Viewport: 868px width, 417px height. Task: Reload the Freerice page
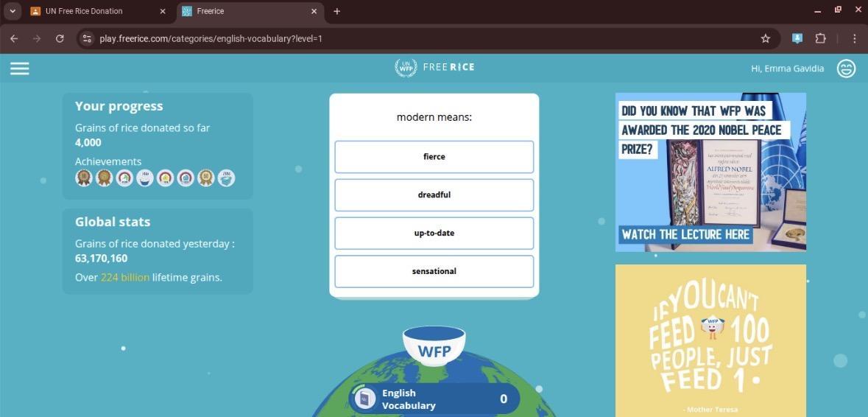click(x=60, y=39)
